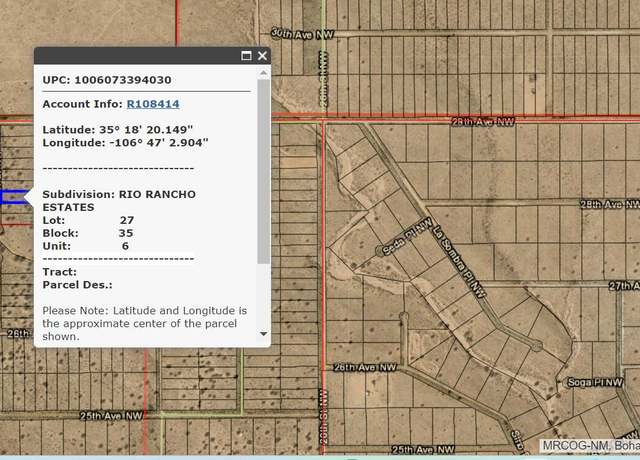Click the popup scroll down arrow

tap(264, 334)
